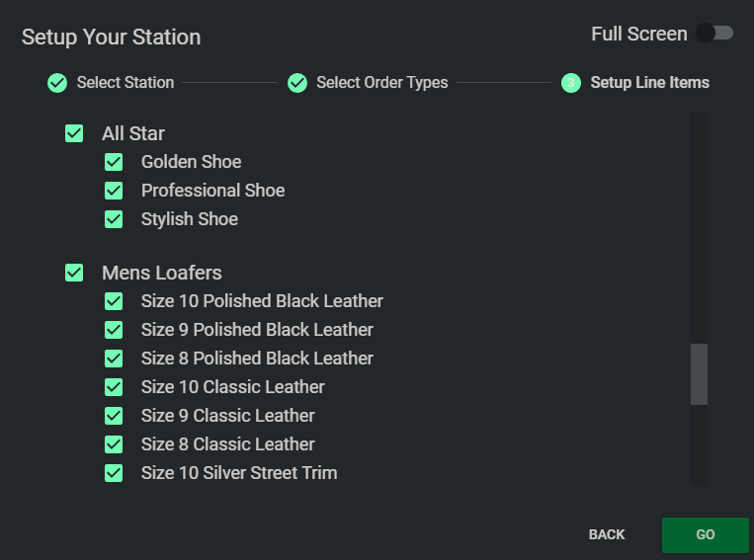The height and width of the screenshot is (560, 754).
Task: Click the green GO button
Action: click(x=705, y=534)
